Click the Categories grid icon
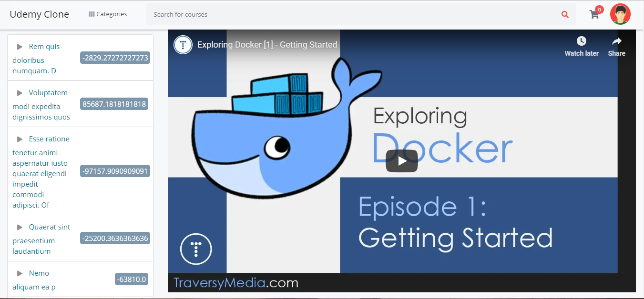644x299 pixels. 92,14
